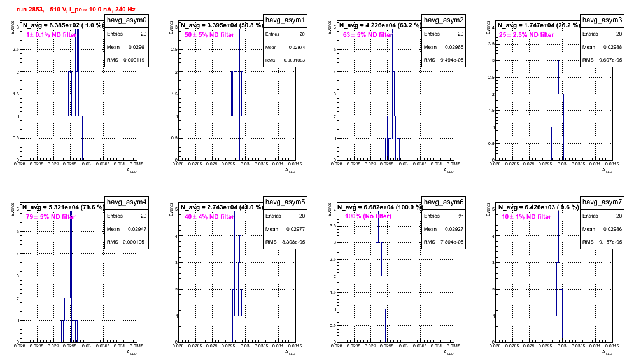634x364 pixels.
Task: Click the '63± 5% ND filter' label
Action: (368, 35)
